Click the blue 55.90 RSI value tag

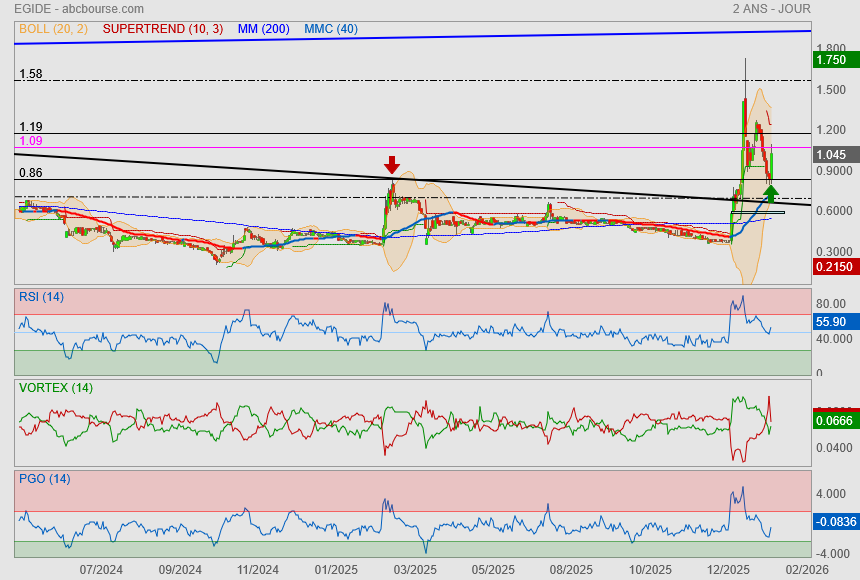pyautogui.click(x=831, y=322)
